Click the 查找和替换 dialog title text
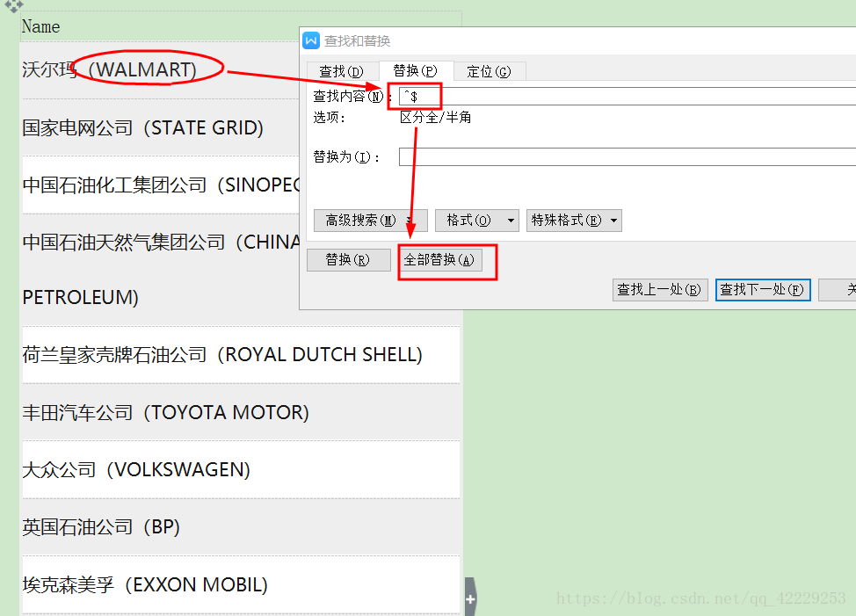The width and height of the screenshot is (856, 616). click(357, 41)
